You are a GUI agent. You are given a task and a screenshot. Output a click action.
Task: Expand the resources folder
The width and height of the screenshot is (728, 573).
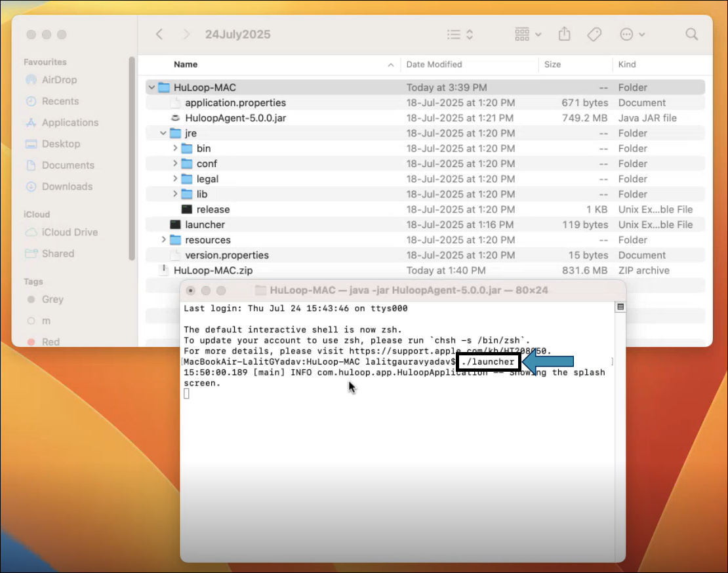click(163, 240)
